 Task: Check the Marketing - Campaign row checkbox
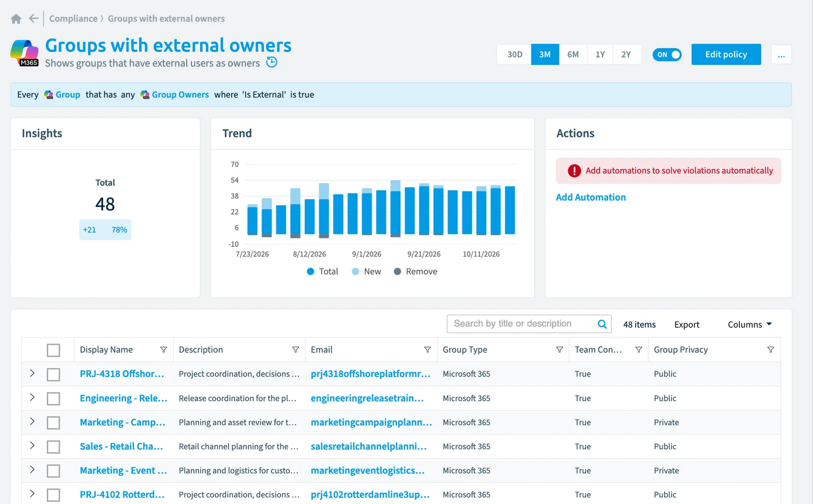(x=53, y=423)
